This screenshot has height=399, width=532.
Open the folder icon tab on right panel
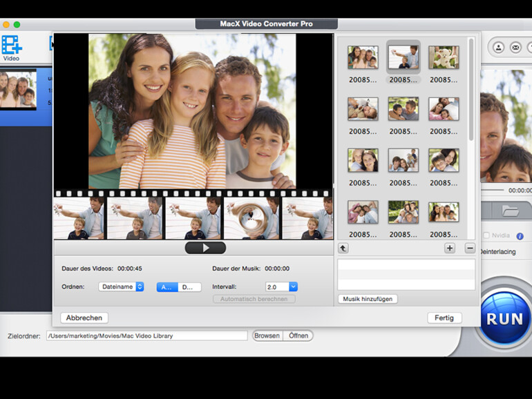[510, 211]
